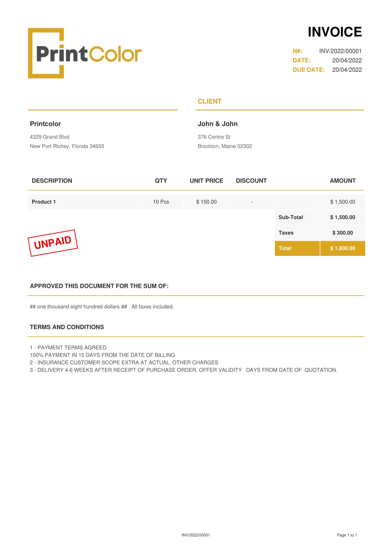Screen dimensions: 392x554
Task: Select the Product 1 row description
Action: (x=83, y=202)
